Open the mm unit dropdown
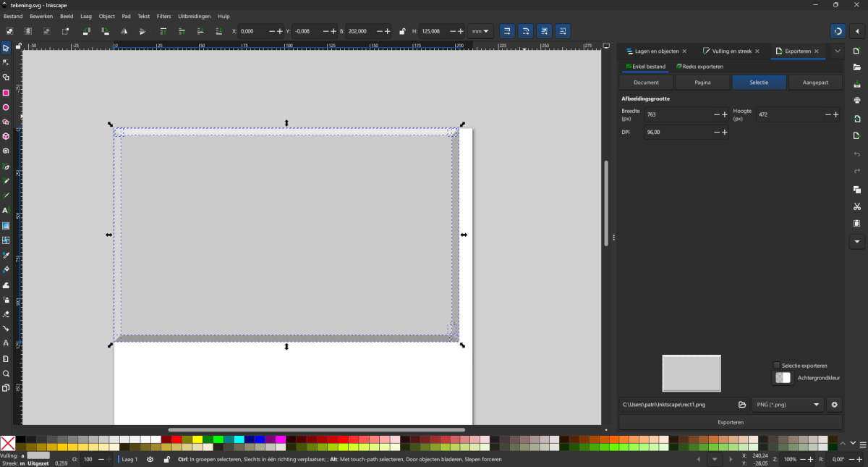 pyautogui.click(x=481, y=31)
